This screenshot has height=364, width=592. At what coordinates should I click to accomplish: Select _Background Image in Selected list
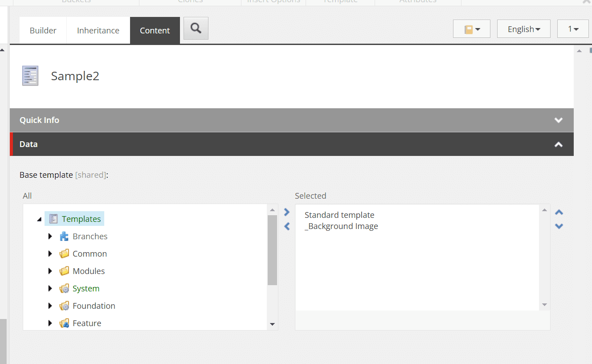pos(341,226)
